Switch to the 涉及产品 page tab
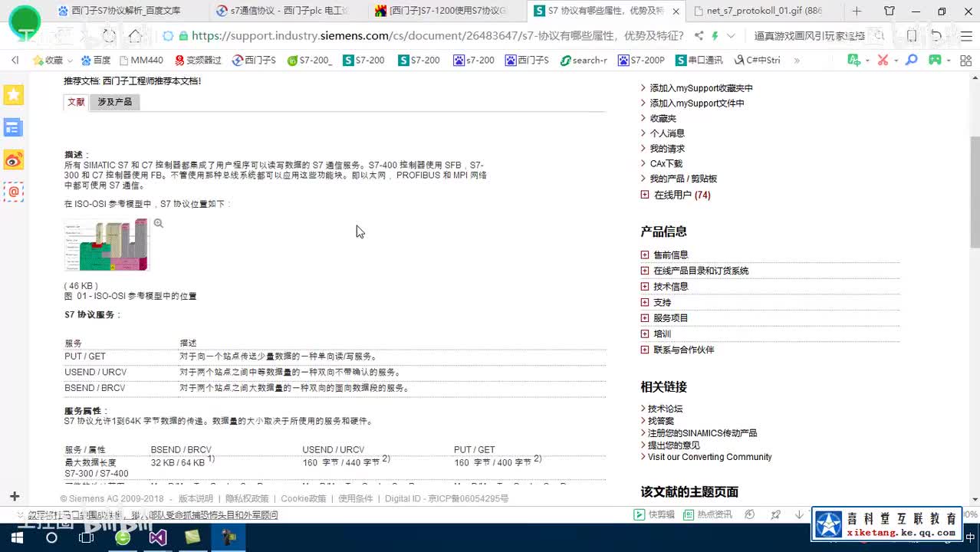This screenshot has height=552, width=980. [x=114, y=102]
